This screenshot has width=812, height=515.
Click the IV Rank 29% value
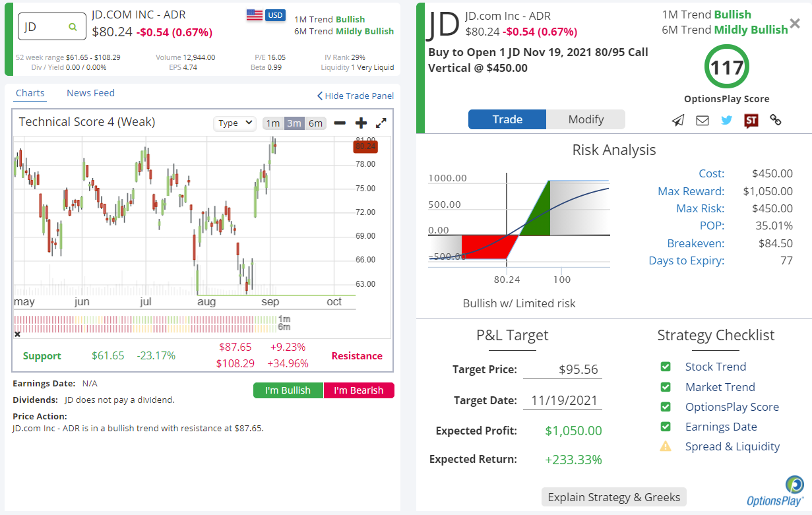(x=359, y=57)
